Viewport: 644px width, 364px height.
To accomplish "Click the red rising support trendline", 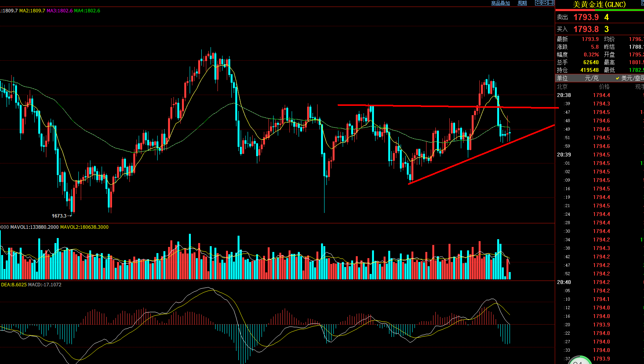I will pyautogui.click(x=481, y=155).
